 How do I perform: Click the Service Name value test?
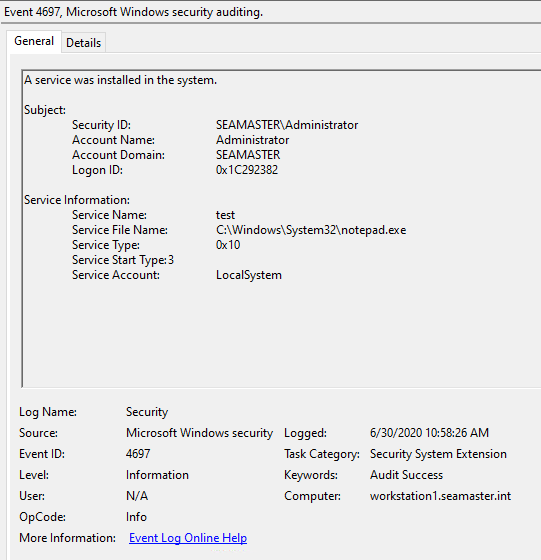(225, 215)
